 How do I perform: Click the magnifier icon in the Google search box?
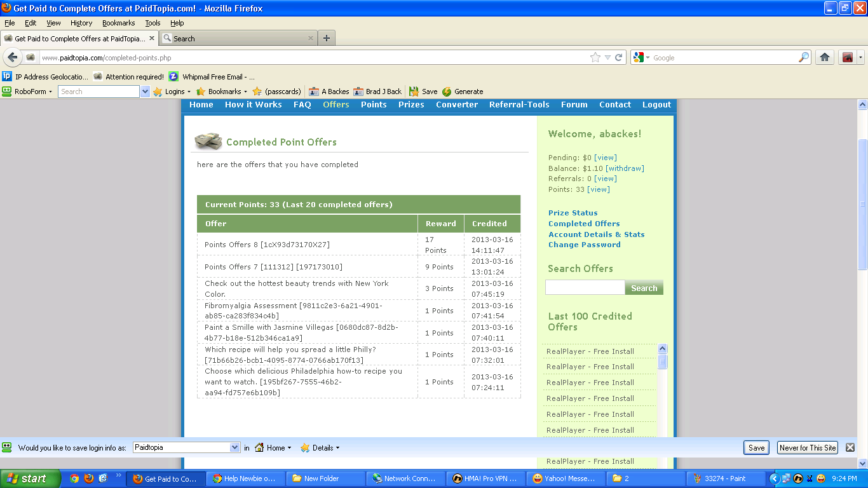click(804, 57)
